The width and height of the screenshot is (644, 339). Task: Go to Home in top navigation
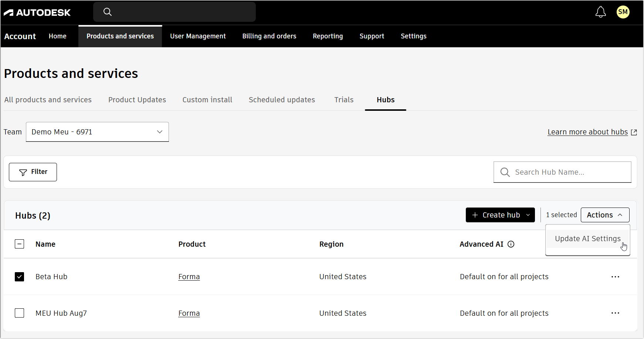[58, 36]
